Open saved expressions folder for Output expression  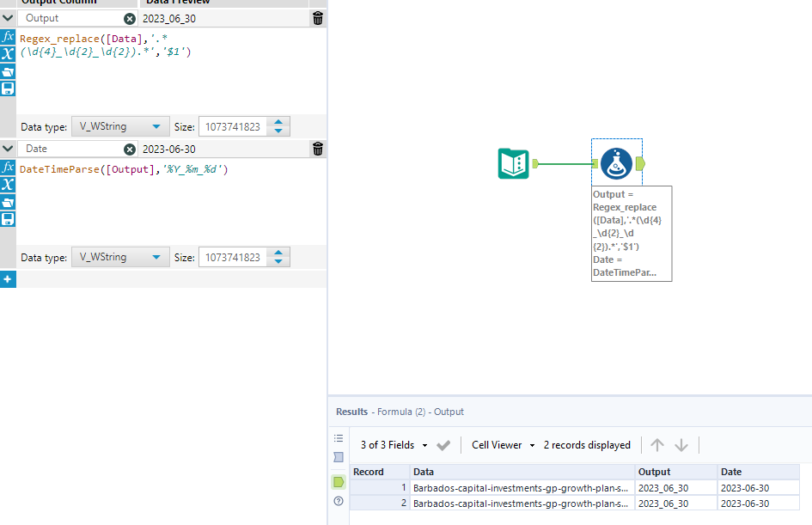coord(8,71)
